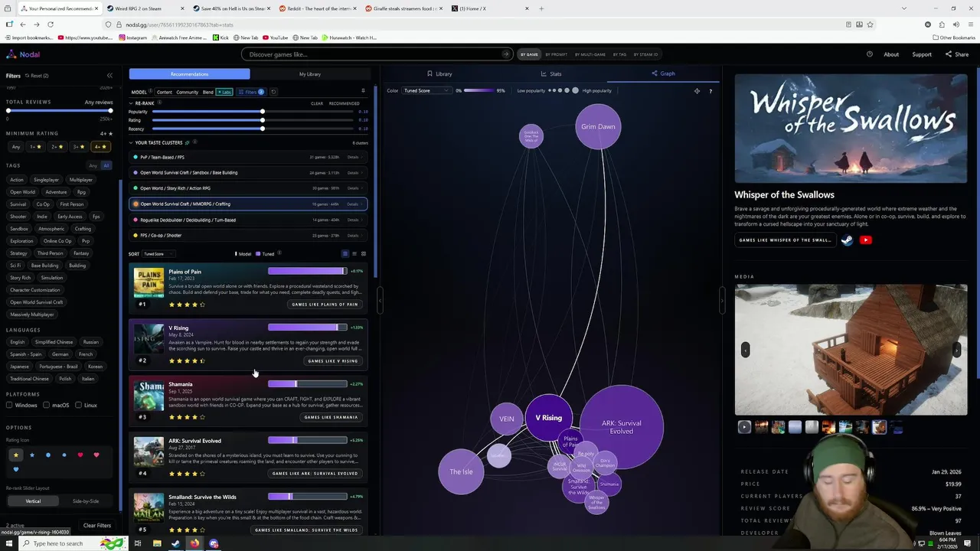Switch to the large card list view icon

[x=345, y=254]
